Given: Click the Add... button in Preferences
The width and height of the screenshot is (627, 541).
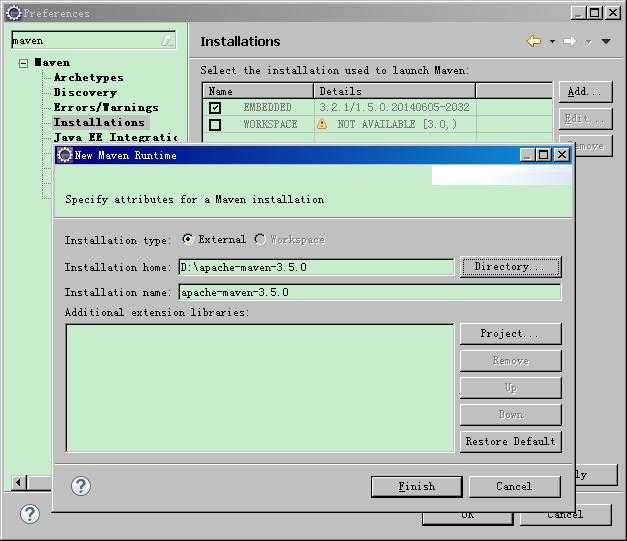Looking at the screenshot, I should point(585,92).
